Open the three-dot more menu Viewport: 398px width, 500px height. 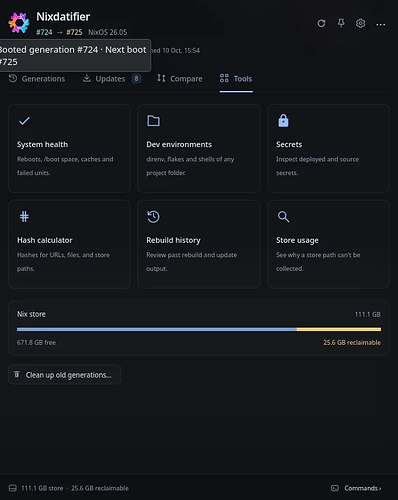pyautogui.click(x=380, y=24)
